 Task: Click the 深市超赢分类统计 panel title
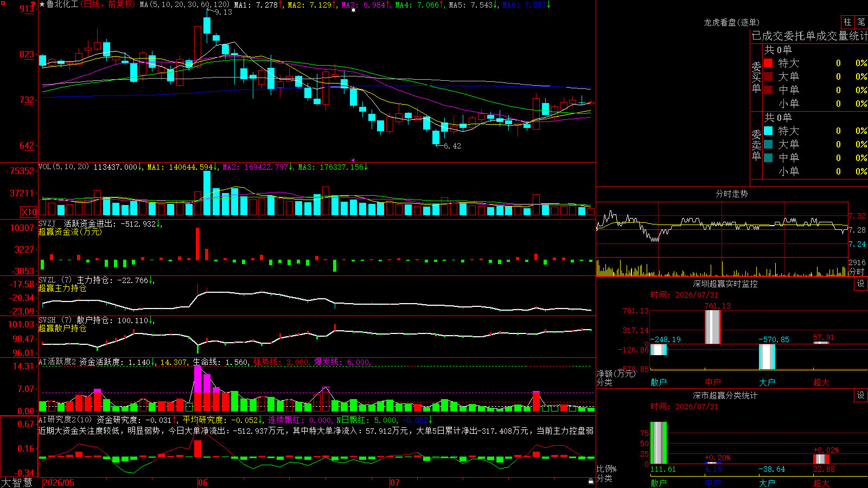(725, 395)
